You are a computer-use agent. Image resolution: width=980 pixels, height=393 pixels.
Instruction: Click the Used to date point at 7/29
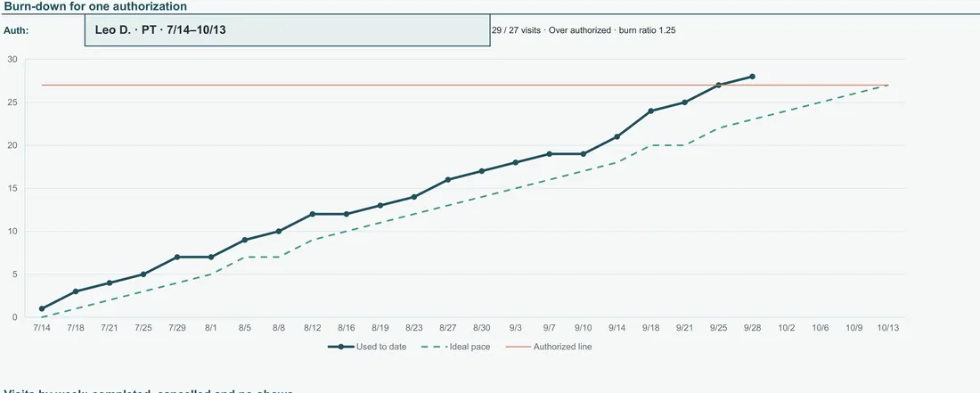[x=177, y=257]
